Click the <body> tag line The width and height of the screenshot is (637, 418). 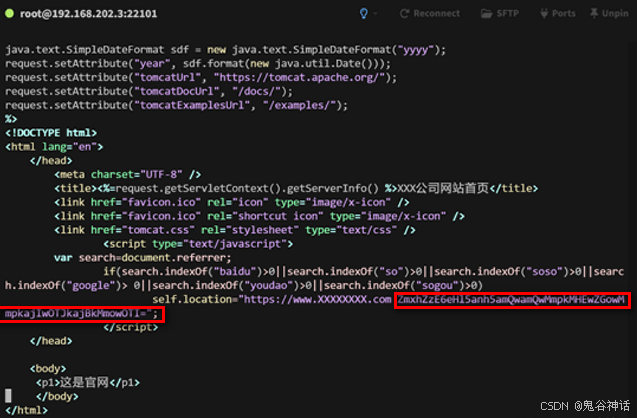point(48,369)
